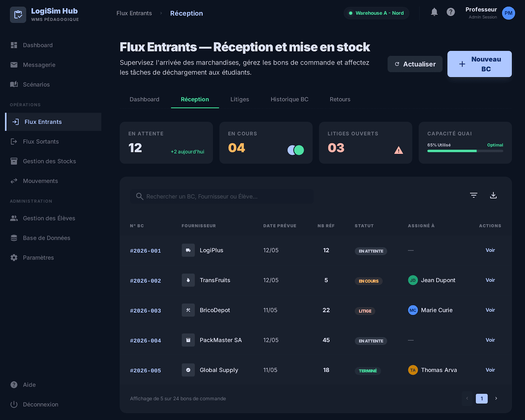Open Paramètres settings
Image resolution: width=525 pixels, height=420 pixels.
pos(53,258)
